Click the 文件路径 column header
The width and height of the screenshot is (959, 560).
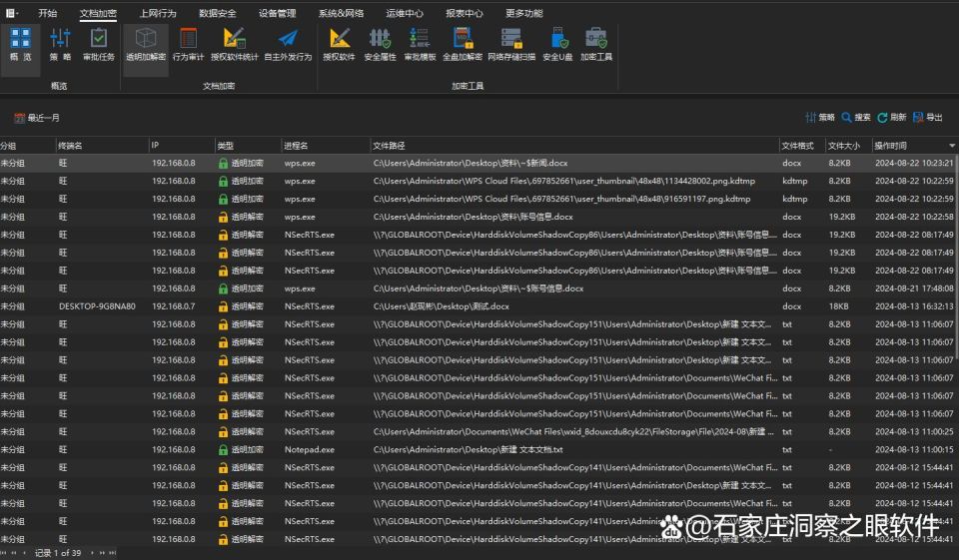coord(389,146)
